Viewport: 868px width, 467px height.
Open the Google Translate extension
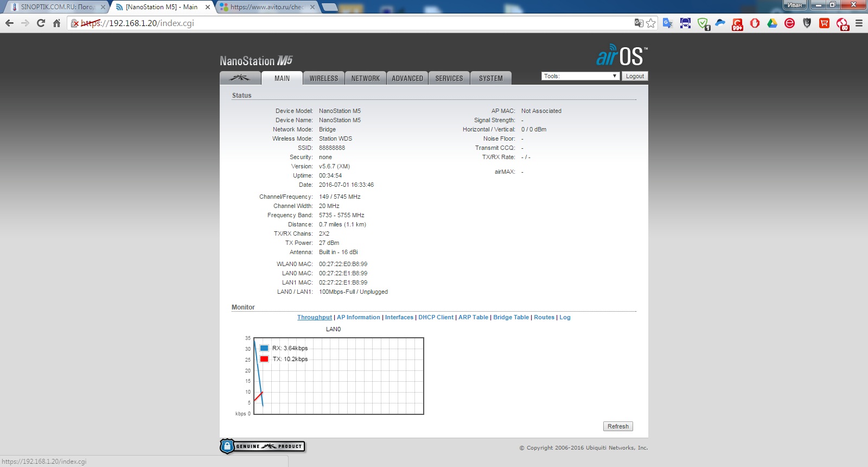(668, 23)
